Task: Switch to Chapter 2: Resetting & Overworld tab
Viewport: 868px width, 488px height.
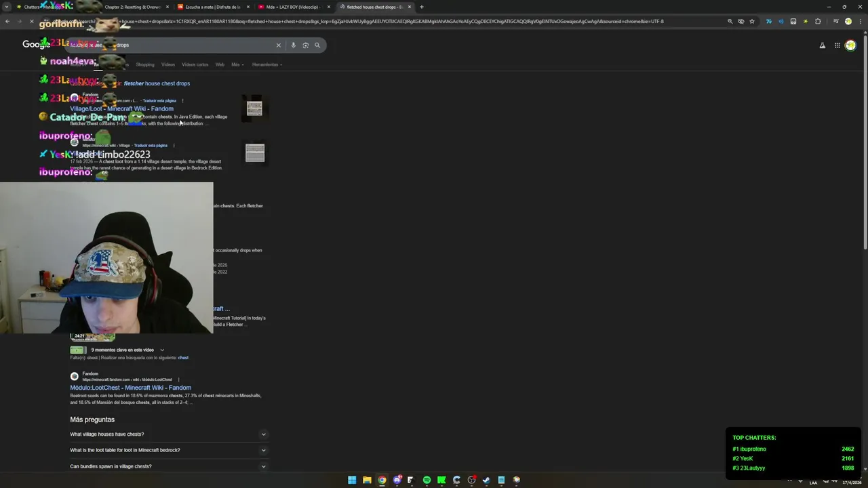Action: click(x=132, y=7)
